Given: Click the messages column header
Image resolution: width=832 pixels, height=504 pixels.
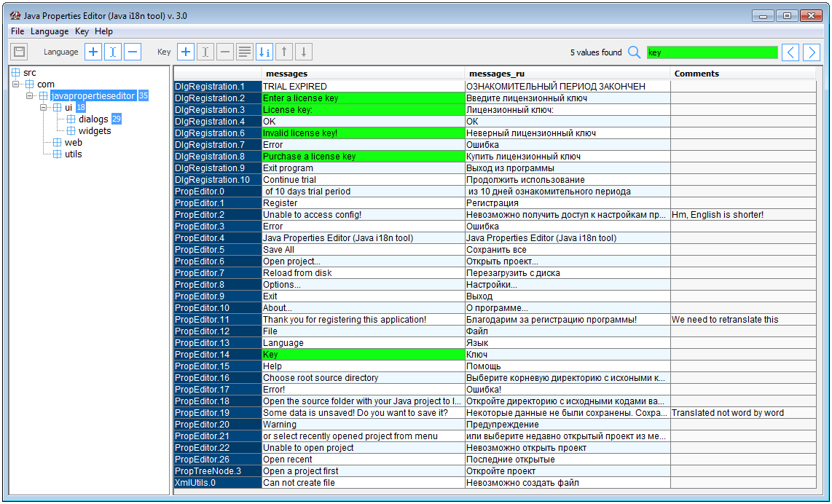Looking at the screenshot, I should (364, 74).
